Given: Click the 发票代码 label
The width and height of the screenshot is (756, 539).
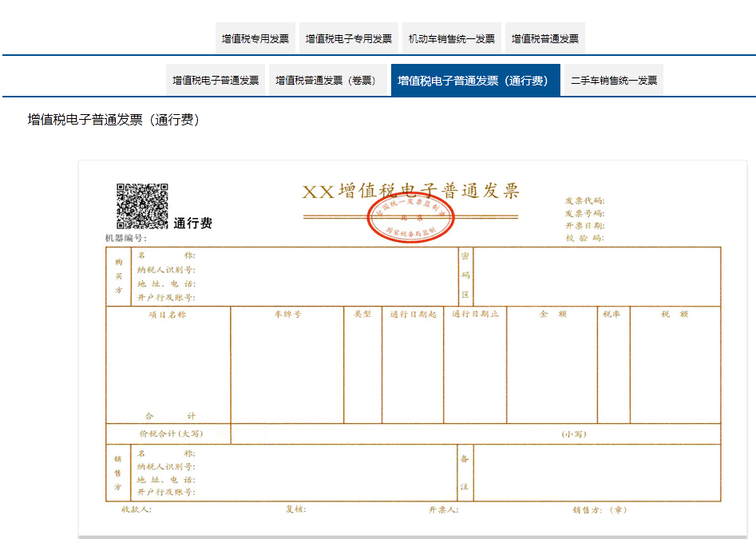Looking at the screenshot, I should click(x=585, y=200).
